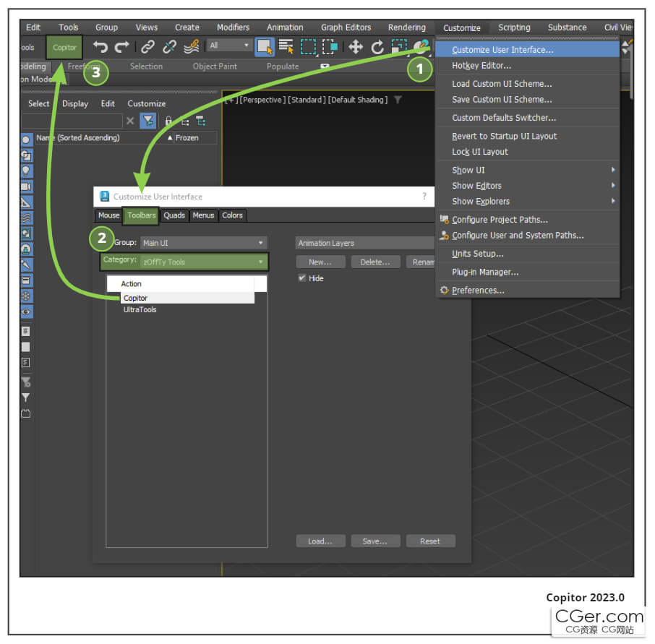The width and height of the screenshot is (655, 644).
Task: Click the Load... button
Action: pos(320,541)
